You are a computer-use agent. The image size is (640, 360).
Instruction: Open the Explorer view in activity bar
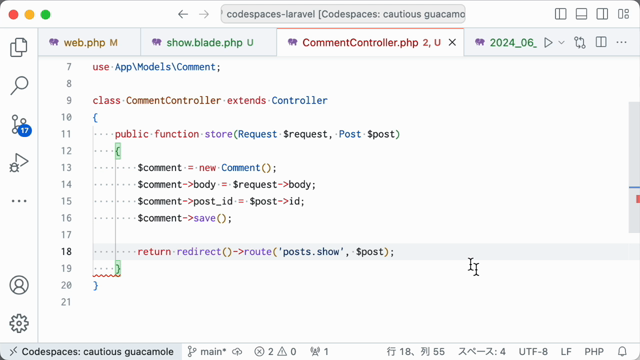[x=19, y=47]
